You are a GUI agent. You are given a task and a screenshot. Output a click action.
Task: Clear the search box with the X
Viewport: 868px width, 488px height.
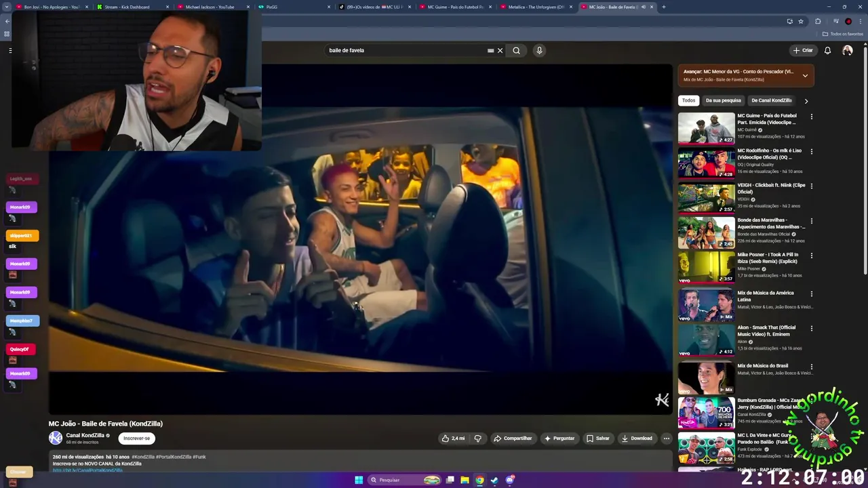pyautogui.click(x=500, y=50)
